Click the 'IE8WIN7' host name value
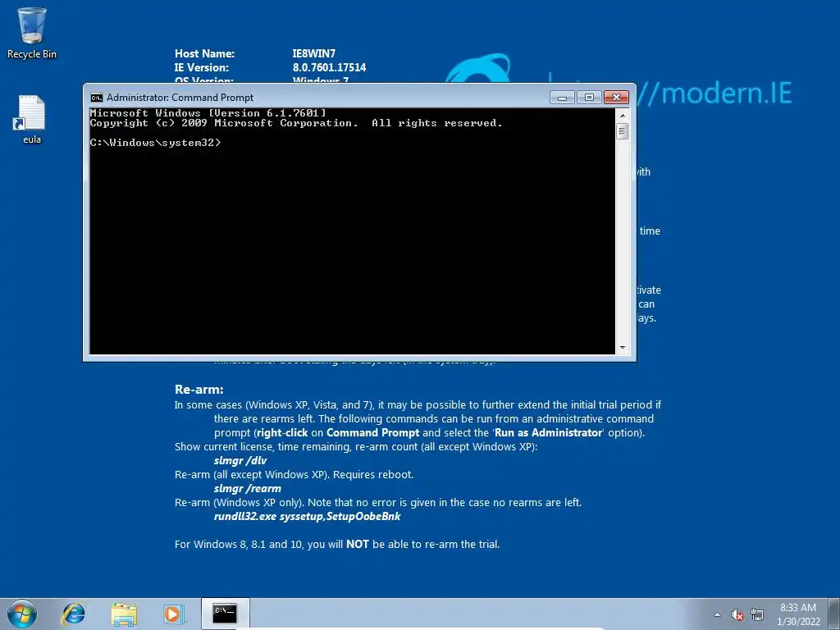The height and width of the screenshot is (630, 840). tap(314, 53)
